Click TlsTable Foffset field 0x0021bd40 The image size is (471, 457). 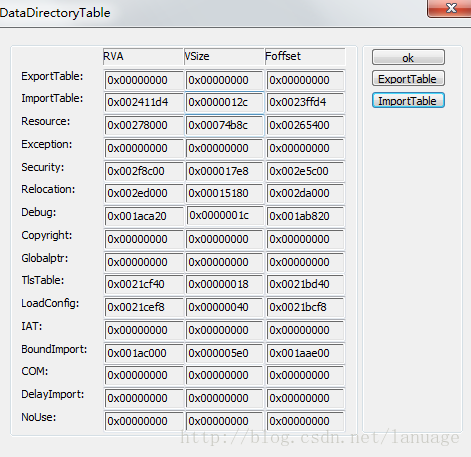pyautogui.click(x=305, y=284)
